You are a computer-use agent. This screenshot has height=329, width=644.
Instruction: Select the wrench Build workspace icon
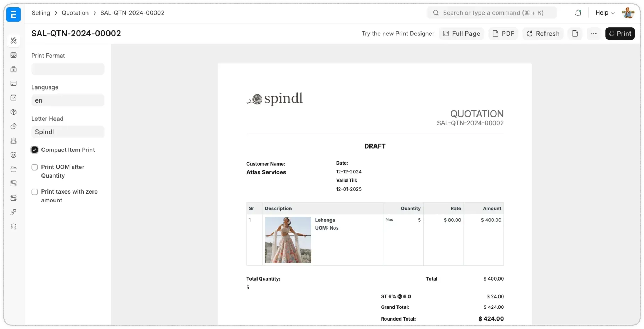tap(13, 40)
